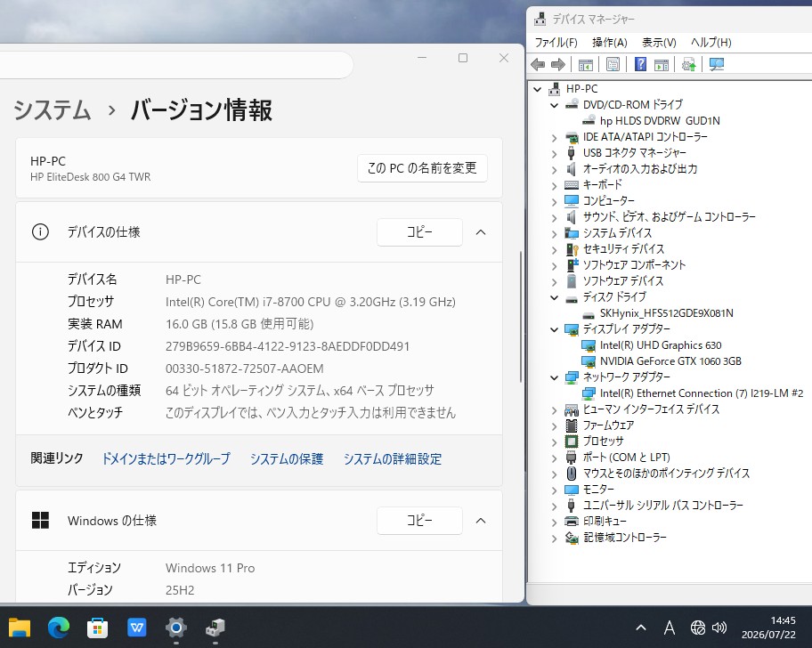This screenshot has width=812, height=648.
Task: Open the システムの保護 link
Action: [x=287, y=458]
